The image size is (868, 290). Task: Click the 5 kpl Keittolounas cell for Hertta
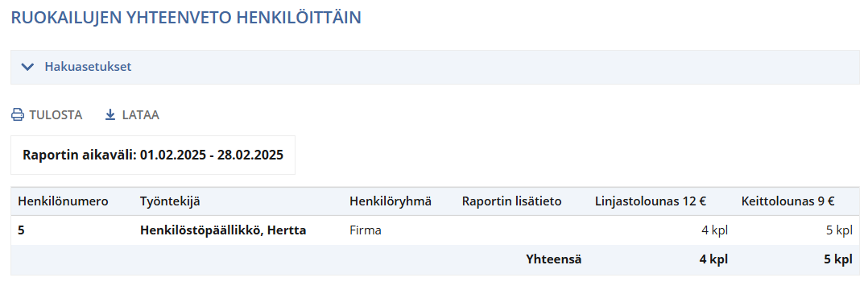pos(839,230)
